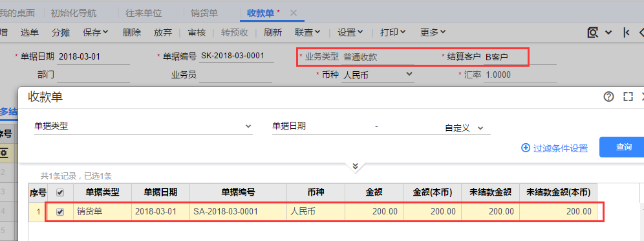Click 审核 in the toolbar

click(197, 32)
